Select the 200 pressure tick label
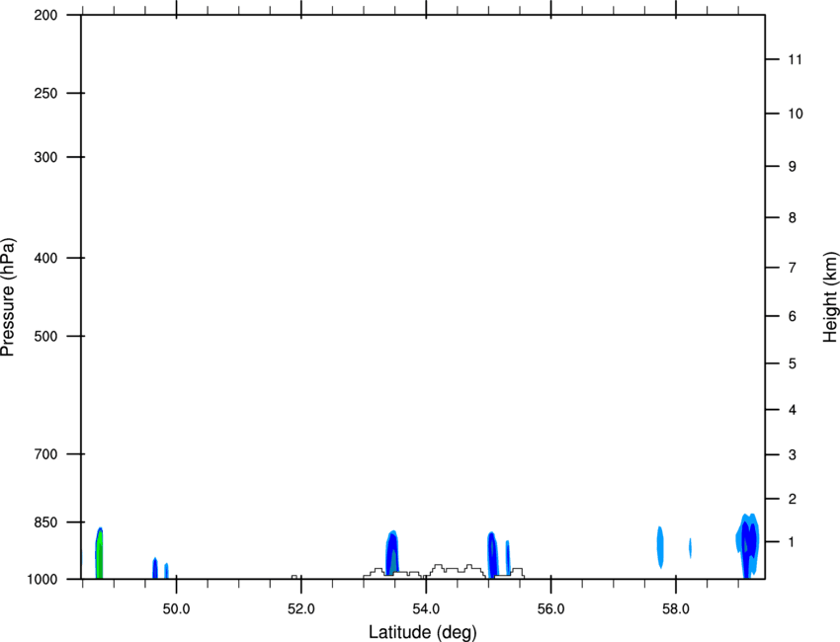Screen dimensions: 840x642 45,15
